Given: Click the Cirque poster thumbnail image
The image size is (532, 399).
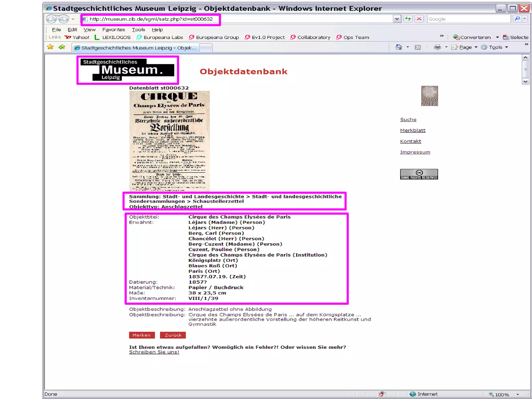Looking at the screenshot, I should [169, 141].
